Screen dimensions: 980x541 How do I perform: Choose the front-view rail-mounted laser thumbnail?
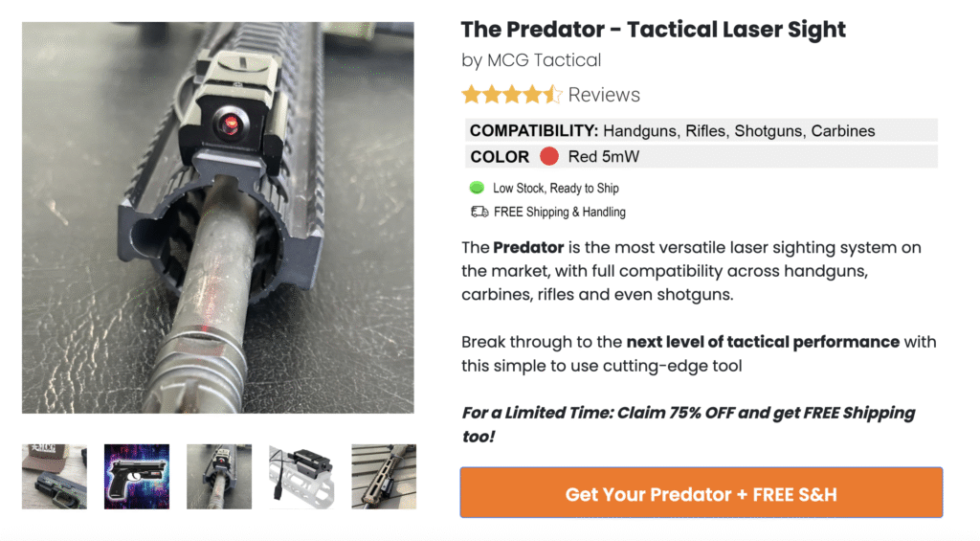219,476
